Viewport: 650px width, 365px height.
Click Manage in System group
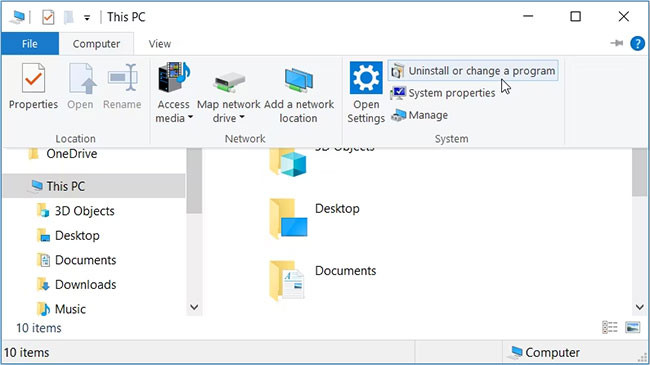(420, 115)
